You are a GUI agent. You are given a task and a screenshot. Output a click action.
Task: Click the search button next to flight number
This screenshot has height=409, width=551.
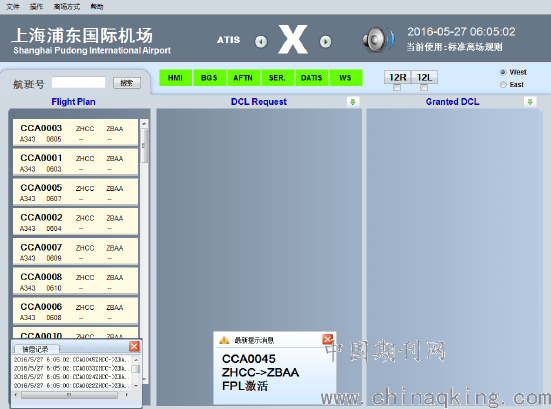pyautogui.click(x=127, y=83)
